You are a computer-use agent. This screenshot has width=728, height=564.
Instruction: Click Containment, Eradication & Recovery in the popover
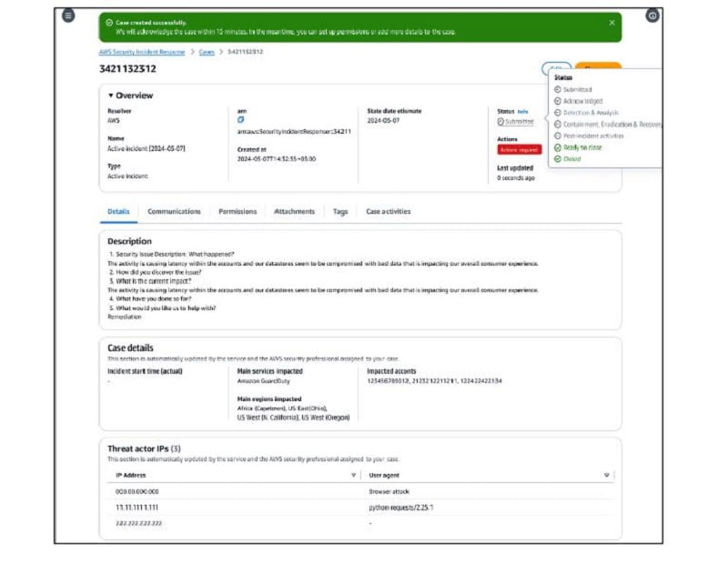tap(612, 125)
